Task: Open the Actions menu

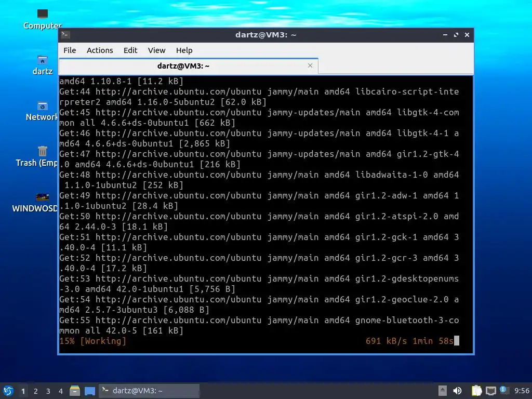Action: 100,50
